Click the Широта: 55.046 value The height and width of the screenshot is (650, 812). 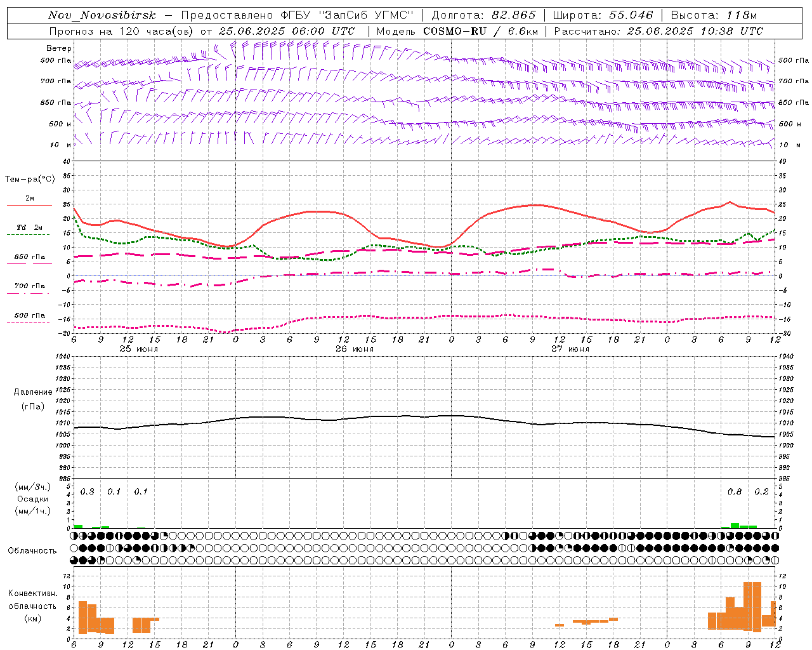click(603, 15)
